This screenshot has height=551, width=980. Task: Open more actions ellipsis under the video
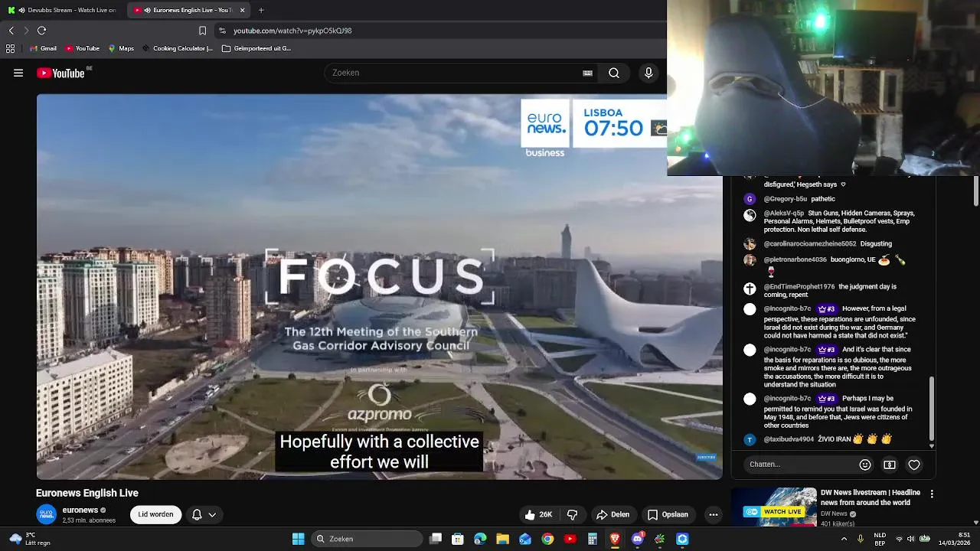(714, 514)
